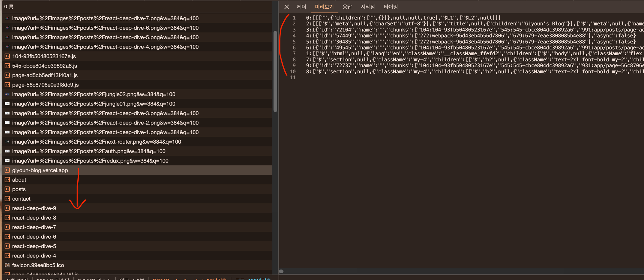The height and width of the screenshot is (280, 644).
Task: Click the 이름 column header
Action: pyautogui.click(x=9, y=7)
